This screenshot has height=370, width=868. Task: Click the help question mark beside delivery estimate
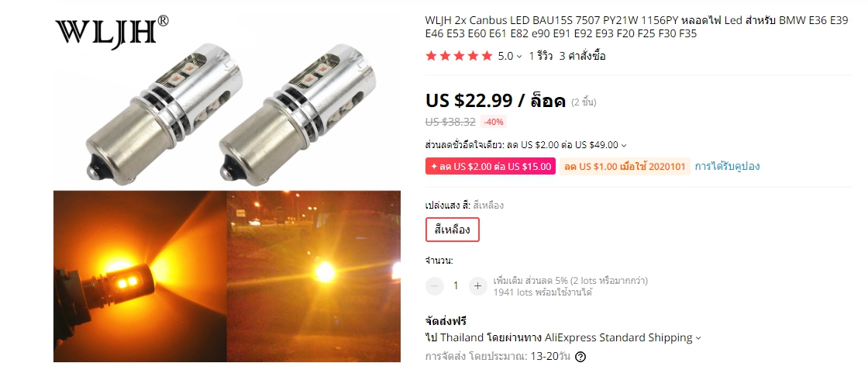coord(580,357)
